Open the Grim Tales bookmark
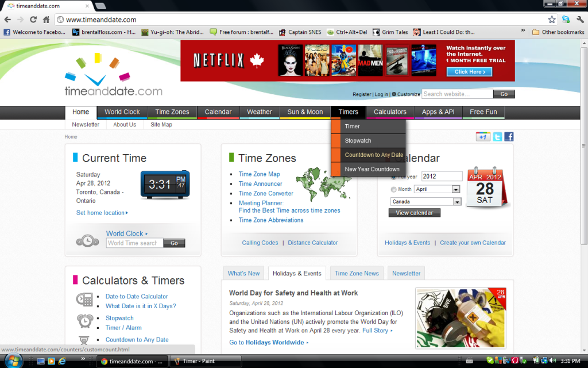 point(390,32)
